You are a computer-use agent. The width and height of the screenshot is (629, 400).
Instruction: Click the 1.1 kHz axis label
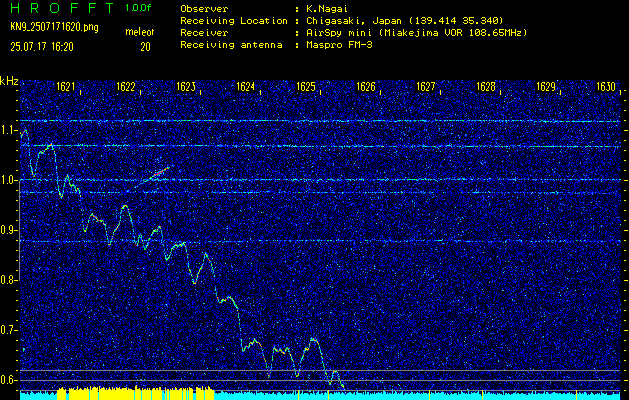pos(8,131)
